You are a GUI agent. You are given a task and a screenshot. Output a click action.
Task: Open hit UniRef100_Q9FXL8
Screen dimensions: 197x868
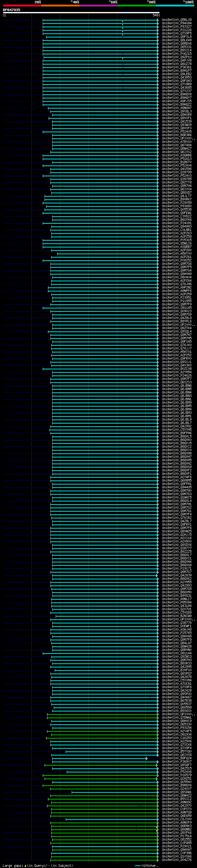coord(176,37)
